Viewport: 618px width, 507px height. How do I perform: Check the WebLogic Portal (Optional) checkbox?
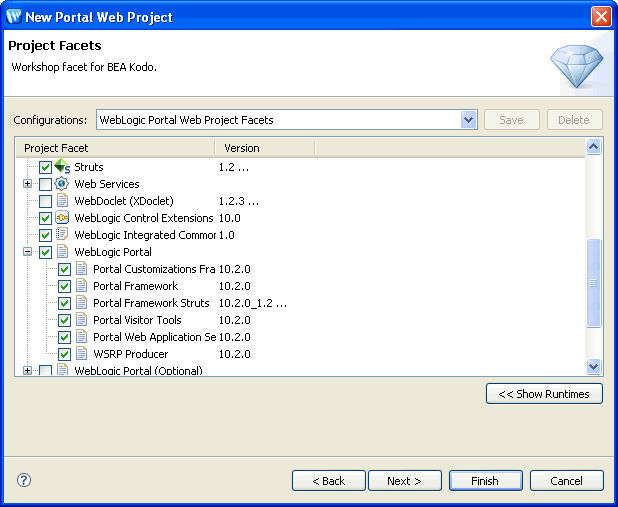click(x=45, y=370)
